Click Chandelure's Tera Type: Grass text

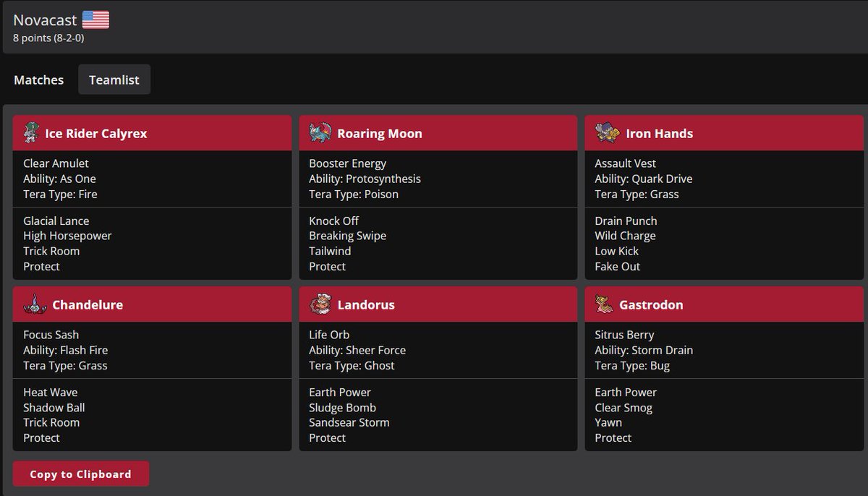65,365
